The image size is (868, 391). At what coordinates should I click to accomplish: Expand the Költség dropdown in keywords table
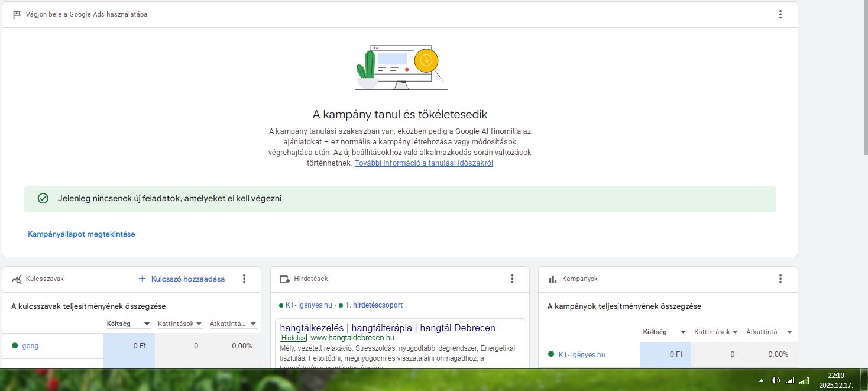147,324
